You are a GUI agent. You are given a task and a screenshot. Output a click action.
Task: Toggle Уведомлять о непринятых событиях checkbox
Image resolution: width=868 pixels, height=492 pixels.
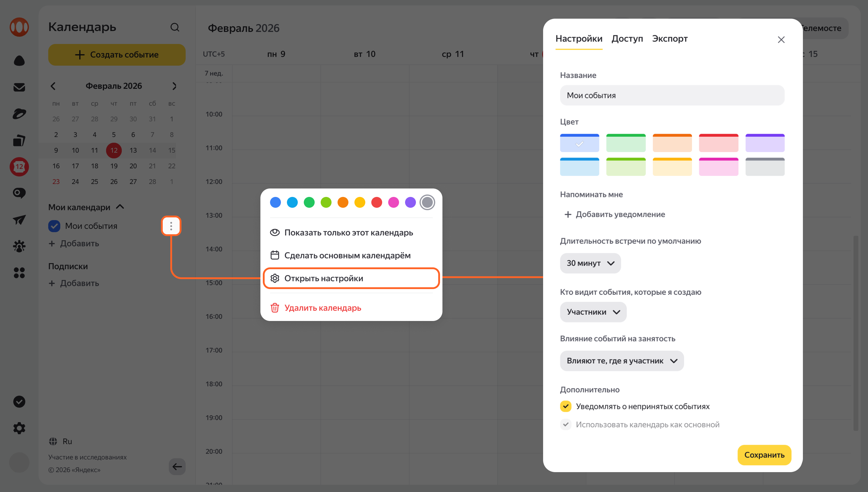[x=566, y=406]
